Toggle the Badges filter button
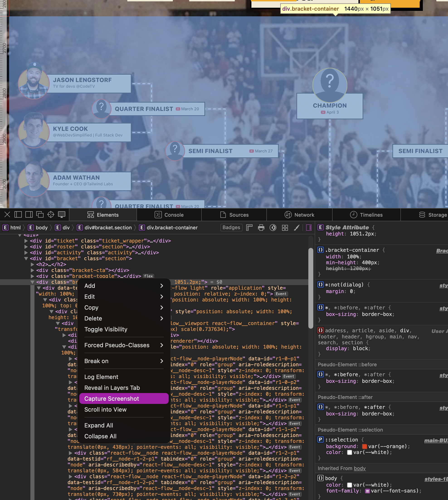448x500 pixels. click(231, 227)
